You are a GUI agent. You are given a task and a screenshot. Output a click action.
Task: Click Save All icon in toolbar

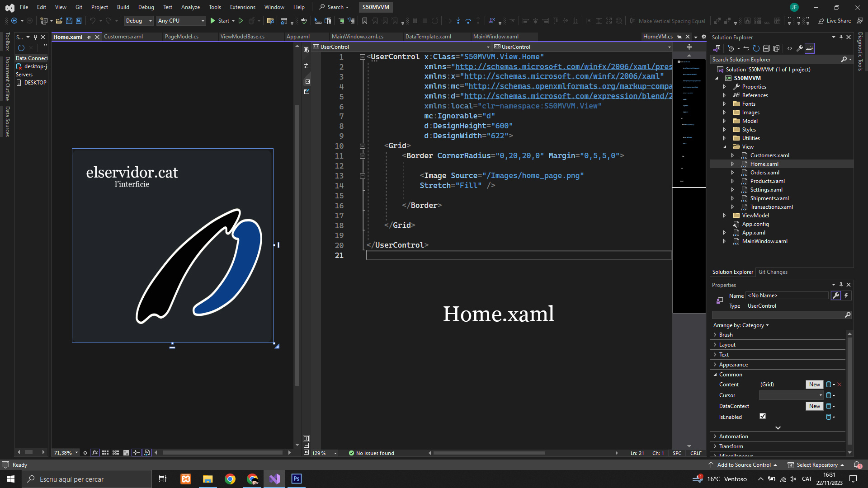pos(79,21)
